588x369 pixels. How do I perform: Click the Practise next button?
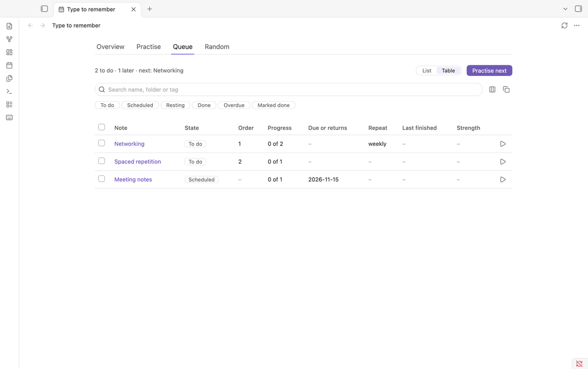[489, 71]
